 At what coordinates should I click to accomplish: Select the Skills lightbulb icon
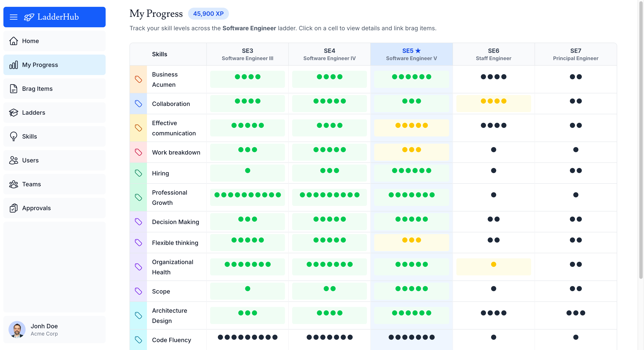(14, 136)
